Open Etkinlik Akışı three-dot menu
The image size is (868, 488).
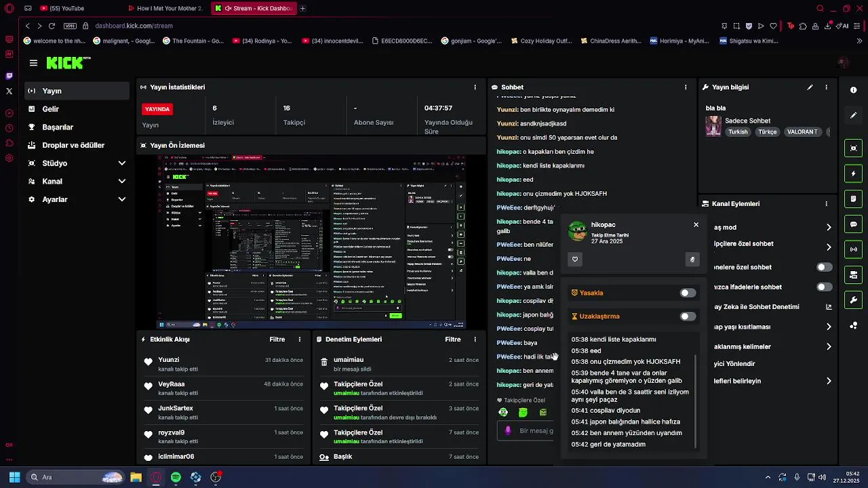(300, 340)
